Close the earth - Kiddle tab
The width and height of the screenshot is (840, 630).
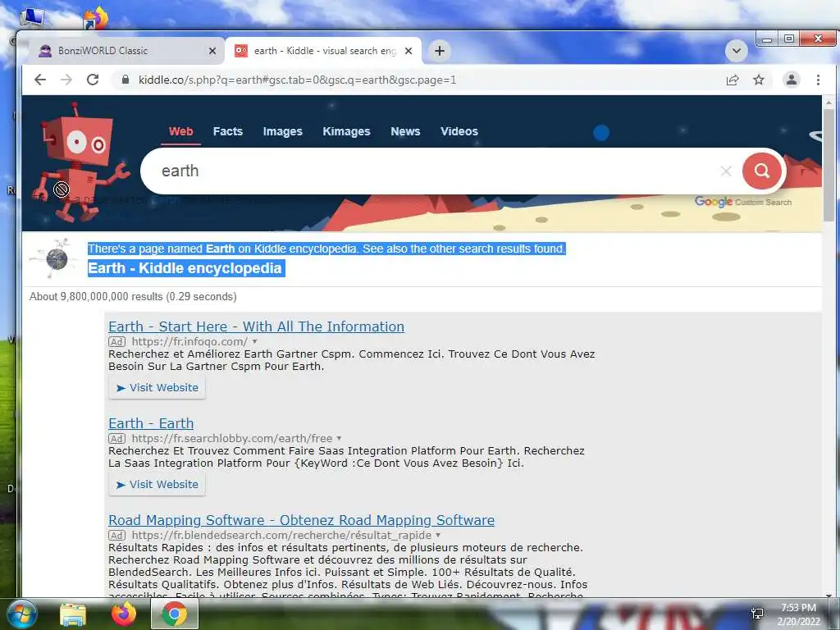(409, 51)
